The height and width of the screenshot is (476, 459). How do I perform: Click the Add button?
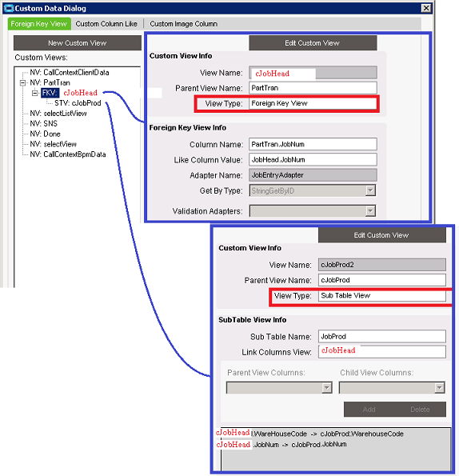point(369,410)
